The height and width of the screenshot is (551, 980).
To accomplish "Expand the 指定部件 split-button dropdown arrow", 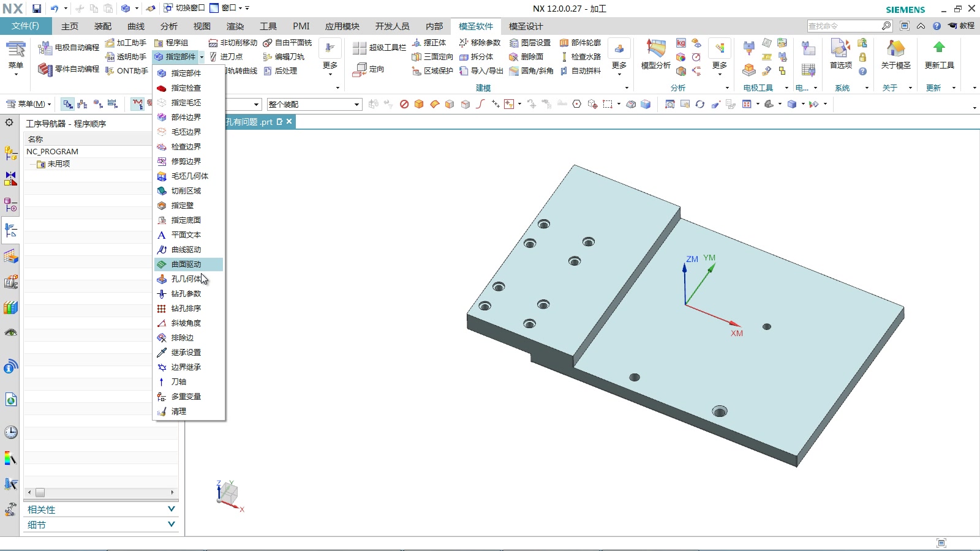I will coord(202,57).
